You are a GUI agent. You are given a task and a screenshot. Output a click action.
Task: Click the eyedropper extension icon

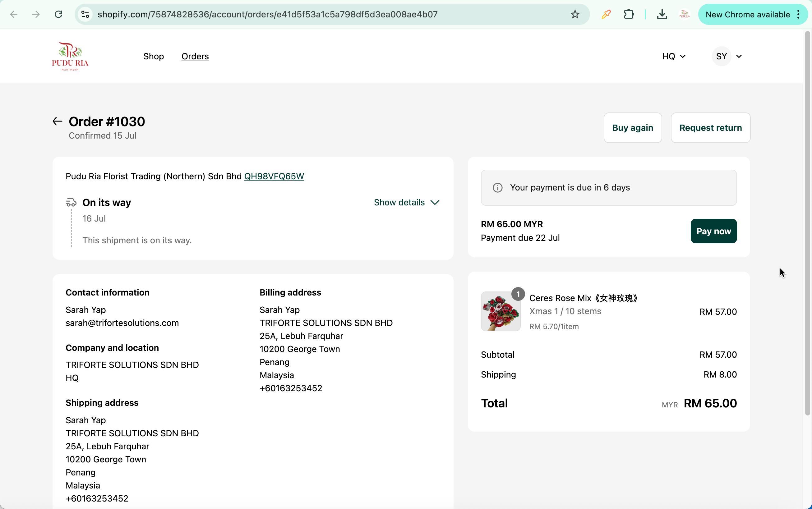pyautogui.click(x=606, y=15)
